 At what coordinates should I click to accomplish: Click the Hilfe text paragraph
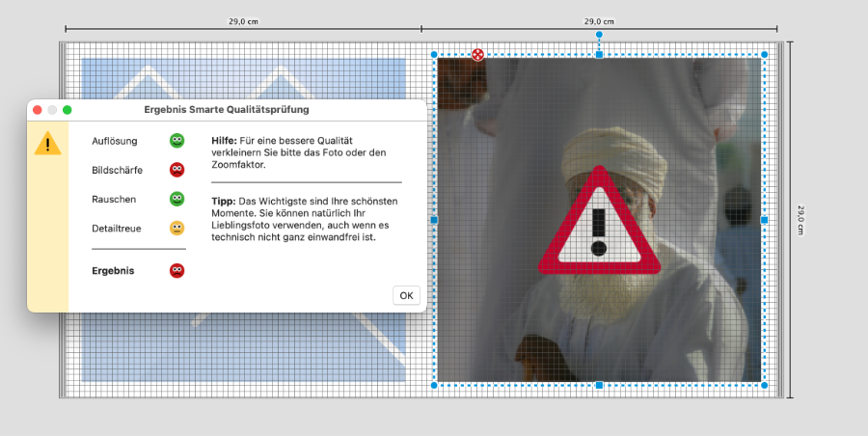tap(299, 152)
